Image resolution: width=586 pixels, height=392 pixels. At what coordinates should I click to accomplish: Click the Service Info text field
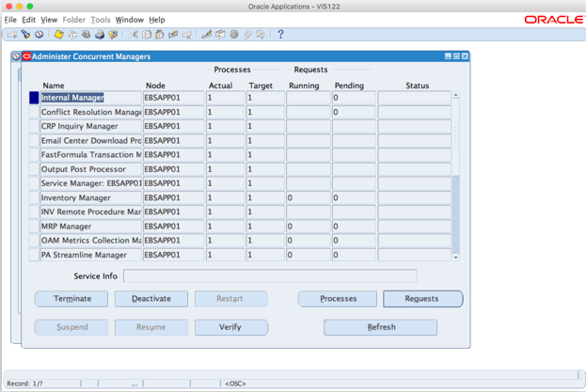click(269, 276)
